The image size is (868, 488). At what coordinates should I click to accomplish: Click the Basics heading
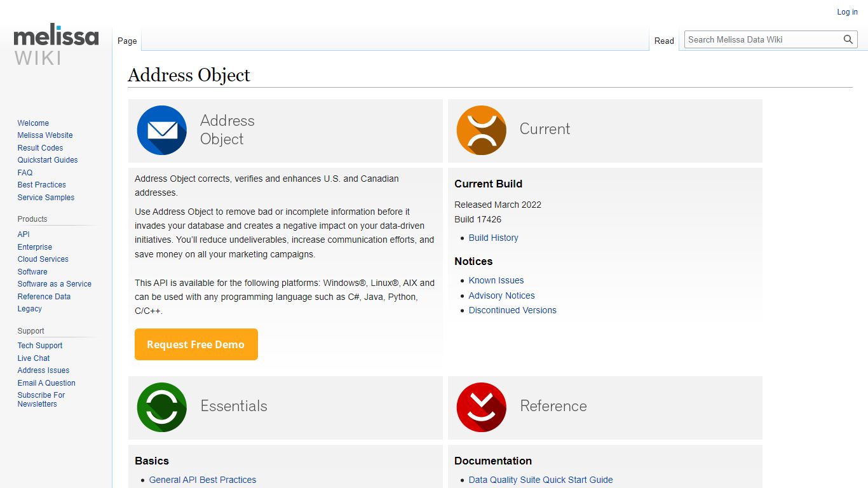tap(152, 461)
